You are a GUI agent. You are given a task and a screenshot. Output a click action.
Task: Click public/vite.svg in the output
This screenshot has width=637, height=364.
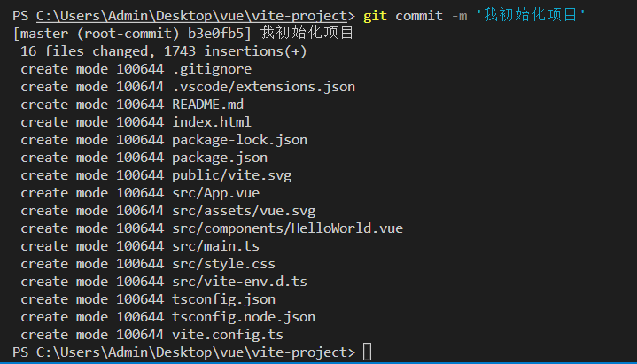[x=232, y=175]
